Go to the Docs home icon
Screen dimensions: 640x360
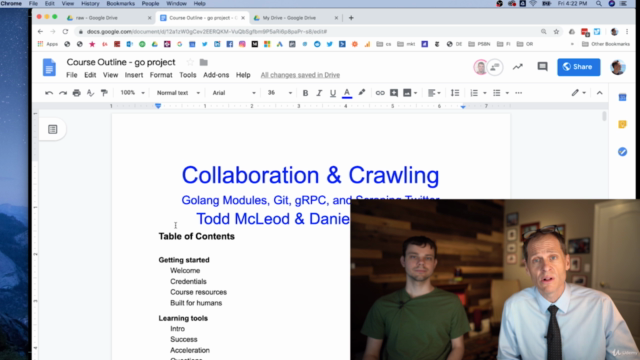pos(49,67)
